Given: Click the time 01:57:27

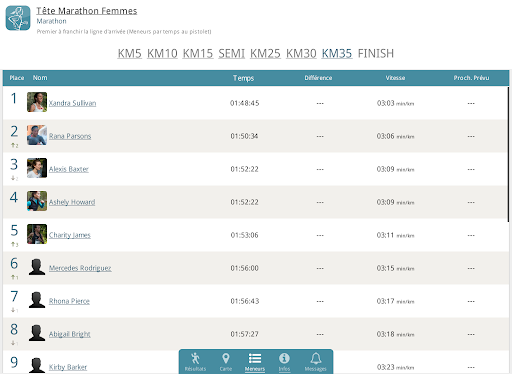Looking at the screenshot, I should pyautogui.click(x=244, y=334).
